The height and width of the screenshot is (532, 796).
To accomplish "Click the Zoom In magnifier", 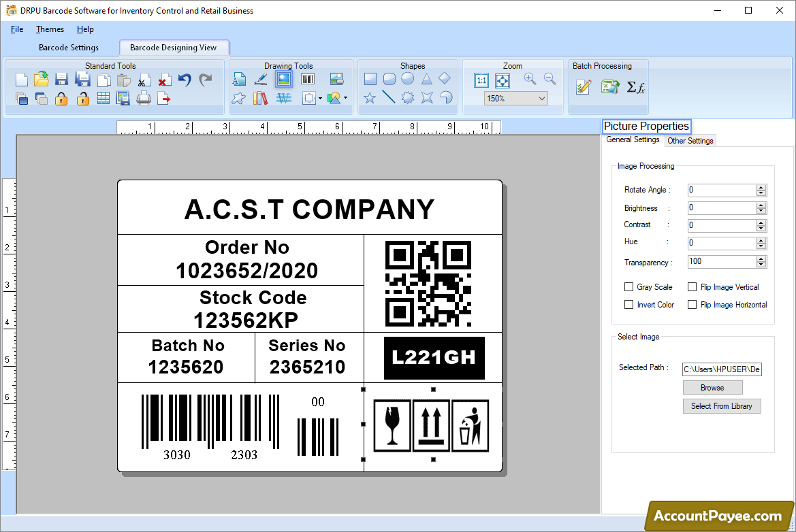I will click(x=530, y=80).
